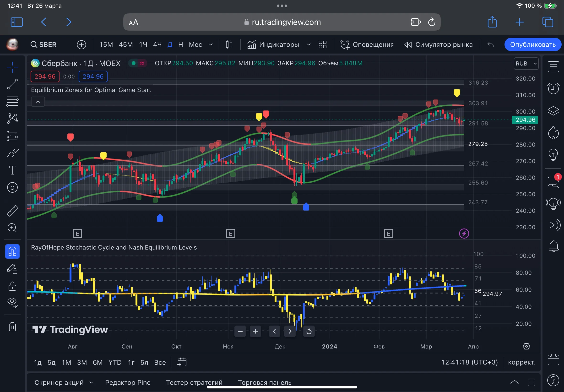Open the RUB currency dropdown

click(526, 64)
